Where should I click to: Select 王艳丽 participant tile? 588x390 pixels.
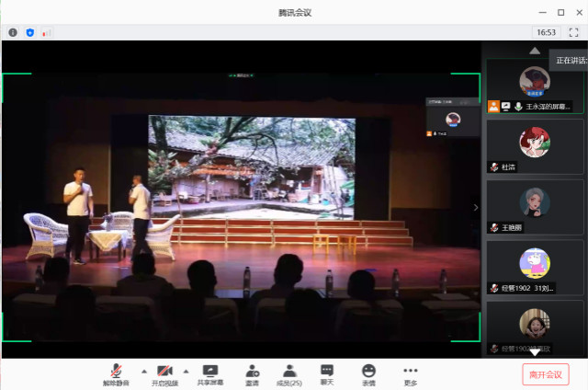point(535,207)
